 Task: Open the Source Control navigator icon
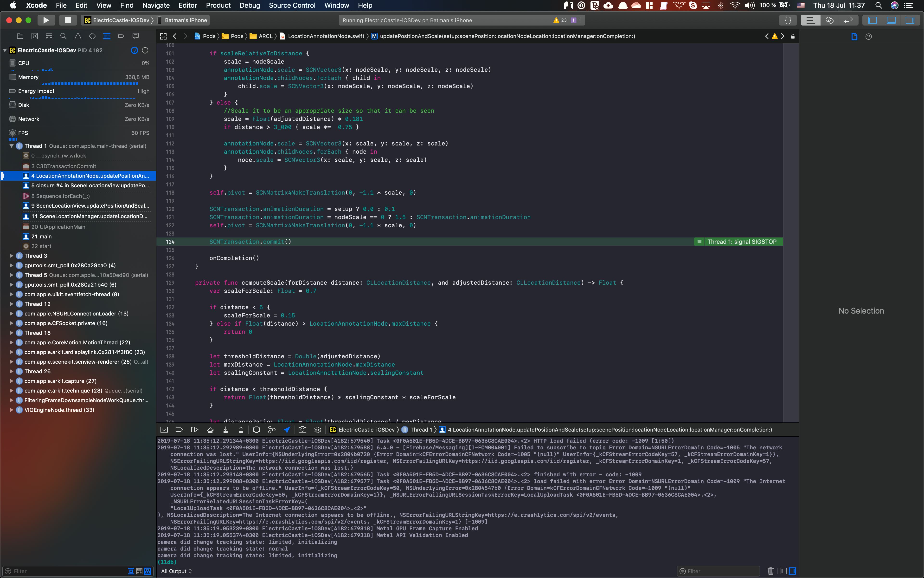click(35, 36)
